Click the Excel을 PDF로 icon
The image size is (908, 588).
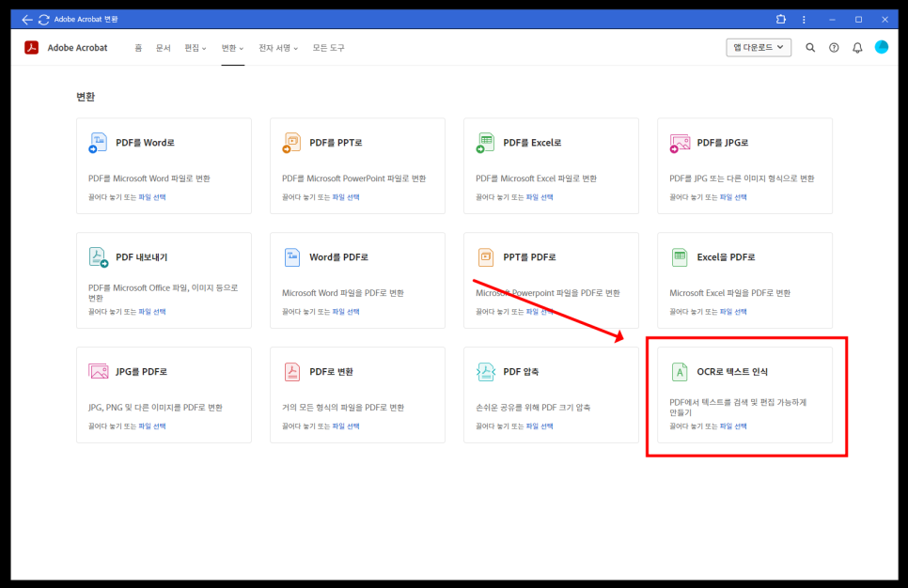[x=680, y=257]
